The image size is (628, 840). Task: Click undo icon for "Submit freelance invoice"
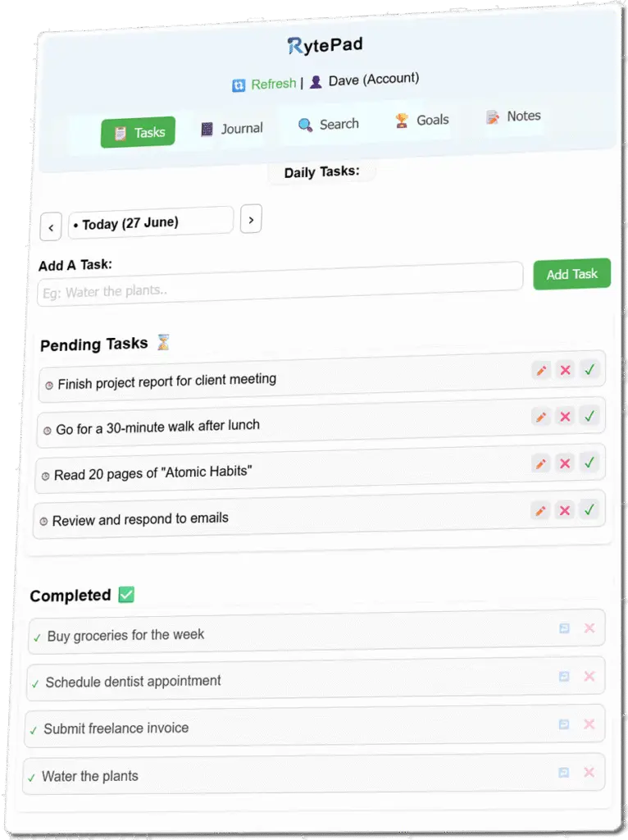[564, 724]
